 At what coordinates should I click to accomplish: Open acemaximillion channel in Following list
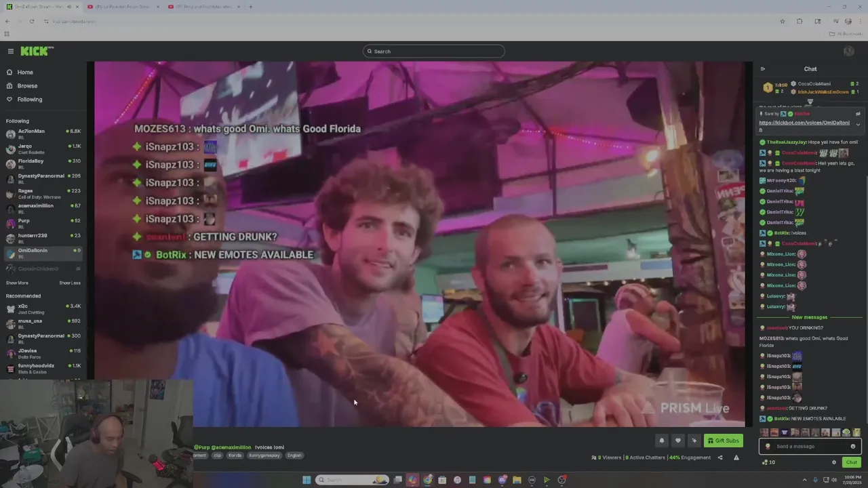(x=42, y=208)
